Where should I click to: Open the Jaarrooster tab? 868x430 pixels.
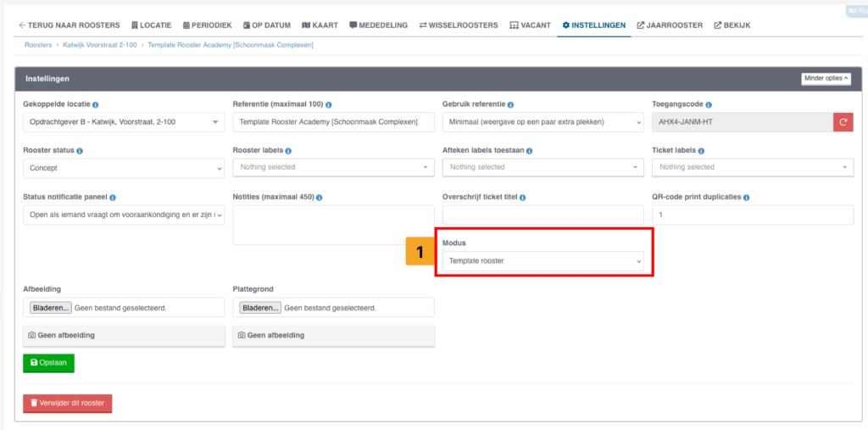[670, 25]
